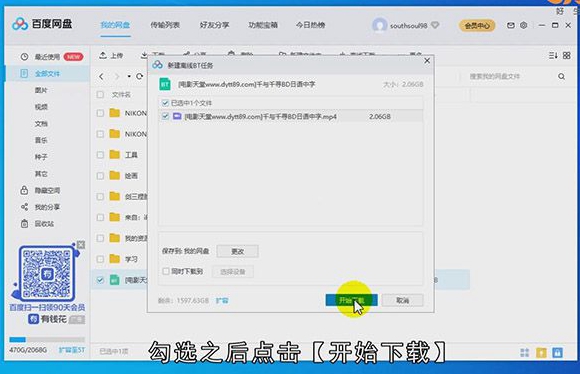Viewport: 580px width, 374px height.
Task: Open the 工具 folder icon
Action: pyautogui.click(x=115, y=154)
